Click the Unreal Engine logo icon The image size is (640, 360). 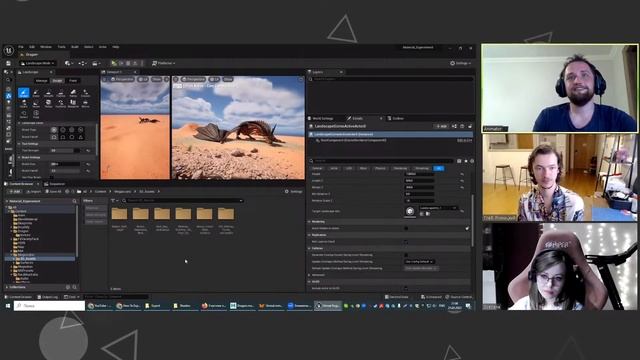pos(9,51)
